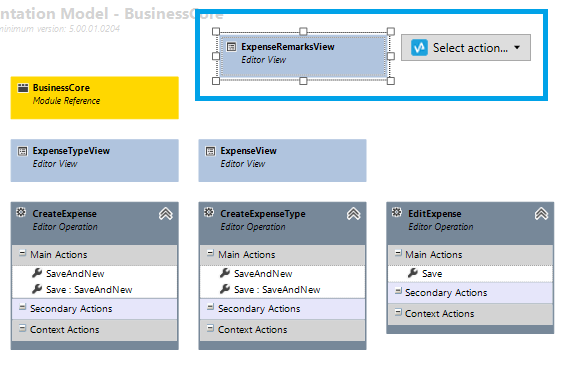This screenshot has height=365, width=571.
Task: Collapse Context Actions in CreateExpense
Action: (x=23, y=329)
